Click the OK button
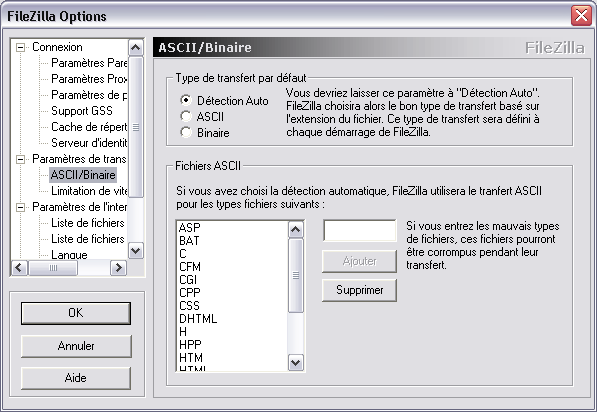Viewport: 597px width, 412px height. (76, 313)
